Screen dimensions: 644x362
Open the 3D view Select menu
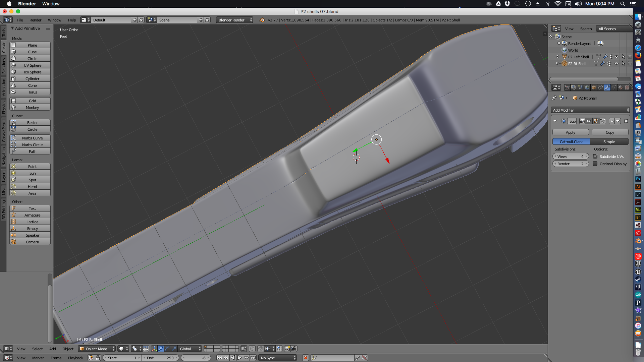(37, 349)
